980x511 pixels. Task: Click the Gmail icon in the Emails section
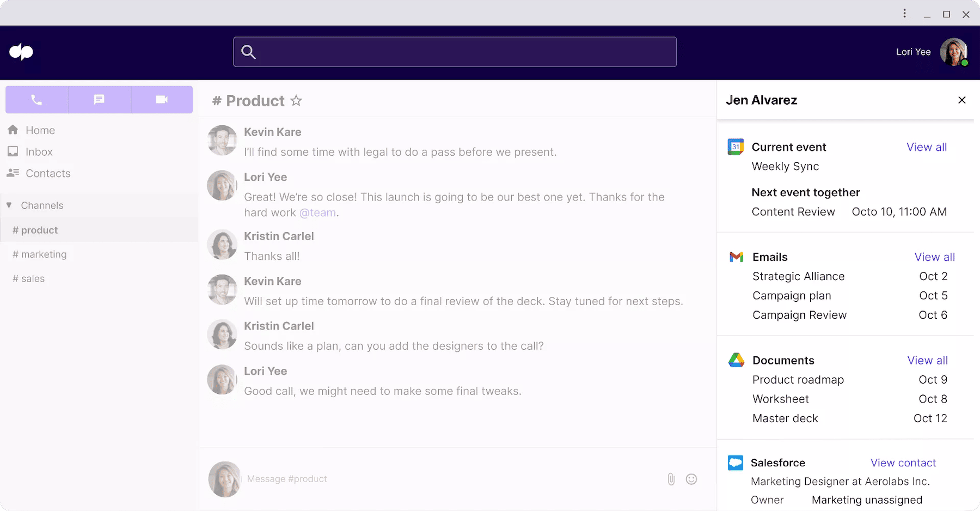[x=736, y=257]
